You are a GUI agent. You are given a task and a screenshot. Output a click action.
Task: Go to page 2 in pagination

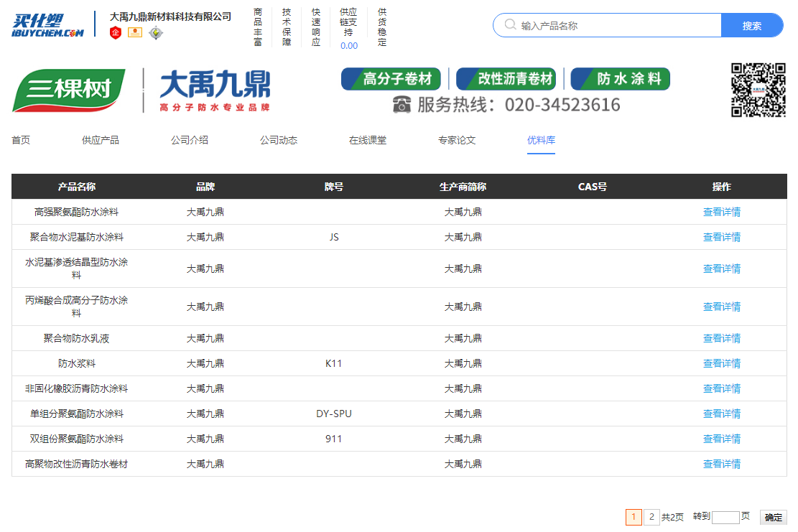651,517
